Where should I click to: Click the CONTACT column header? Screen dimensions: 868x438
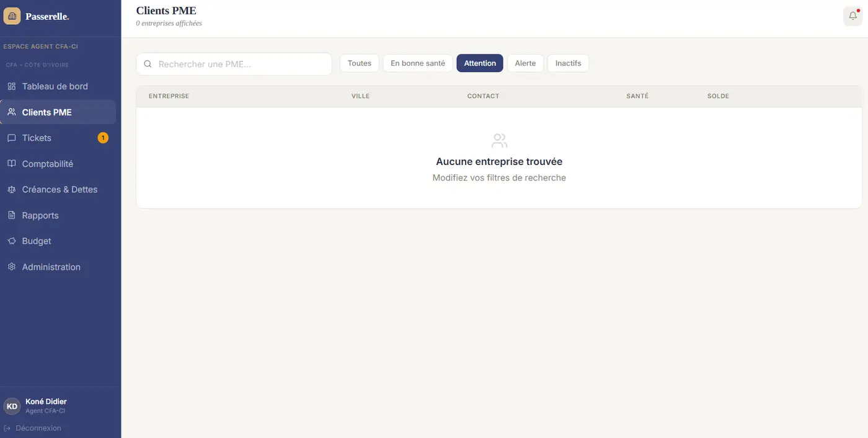point(483,96)
